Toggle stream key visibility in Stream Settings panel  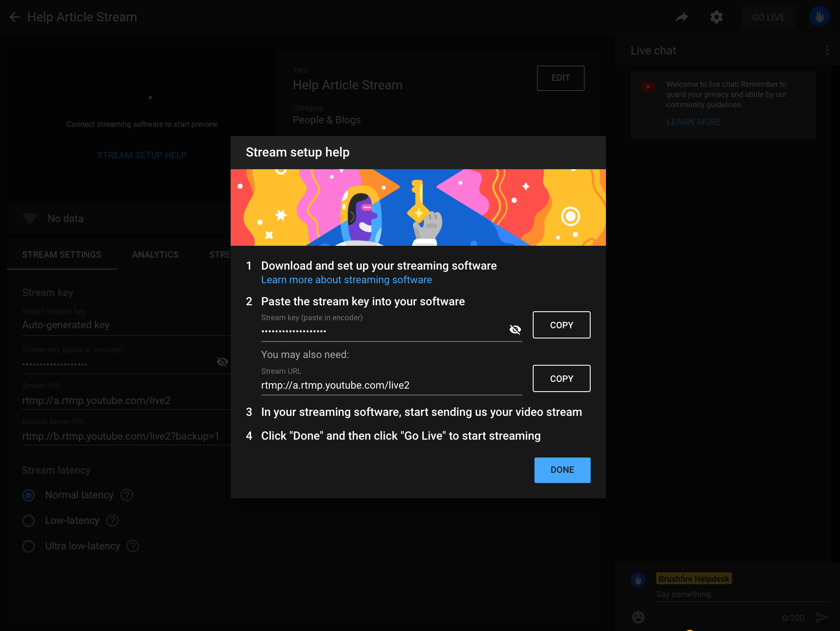click(222, 362)
